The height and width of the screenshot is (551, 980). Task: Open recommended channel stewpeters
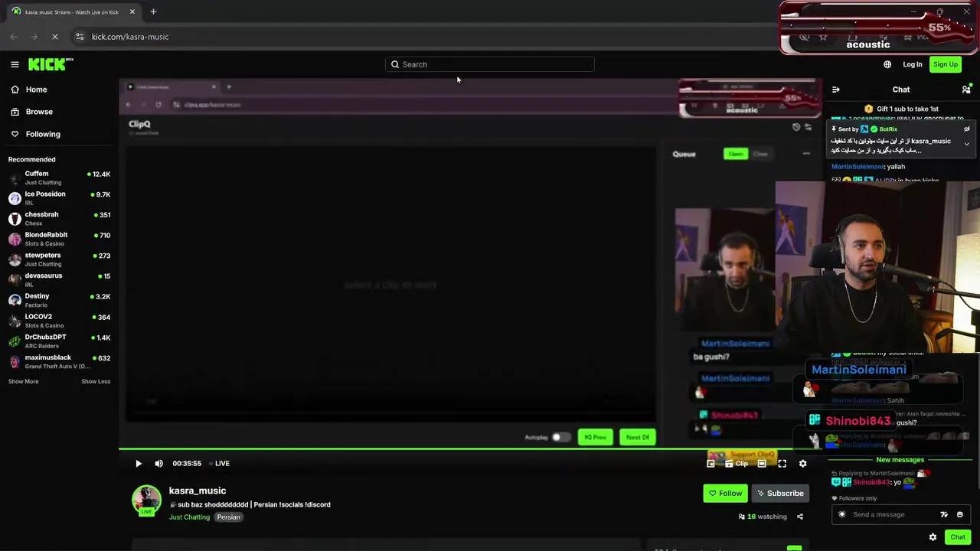tap(59, 259)
